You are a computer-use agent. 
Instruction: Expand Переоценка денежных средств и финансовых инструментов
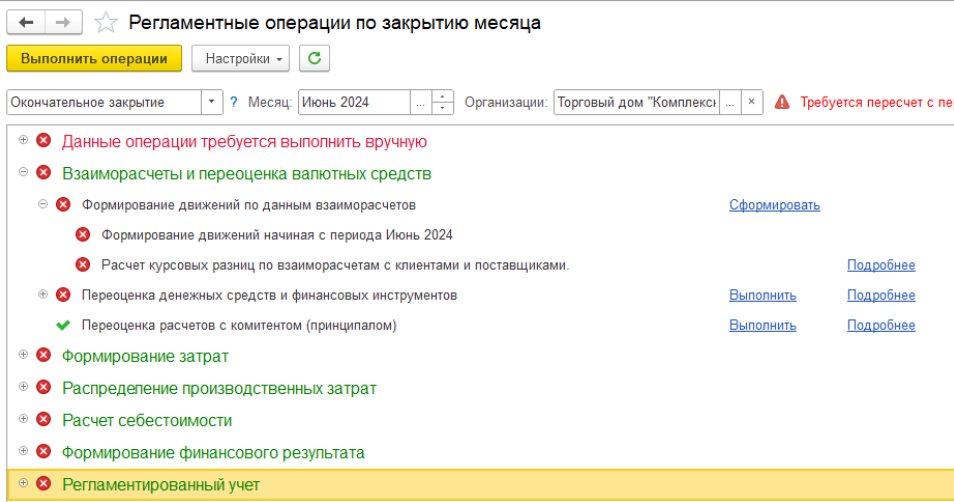point(43,294)
